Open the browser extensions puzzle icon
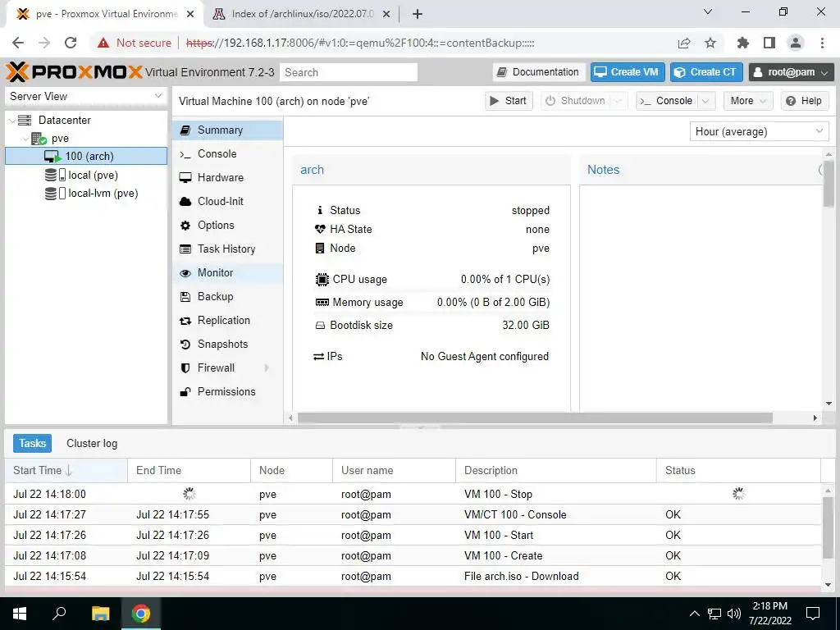 [742, 43]
